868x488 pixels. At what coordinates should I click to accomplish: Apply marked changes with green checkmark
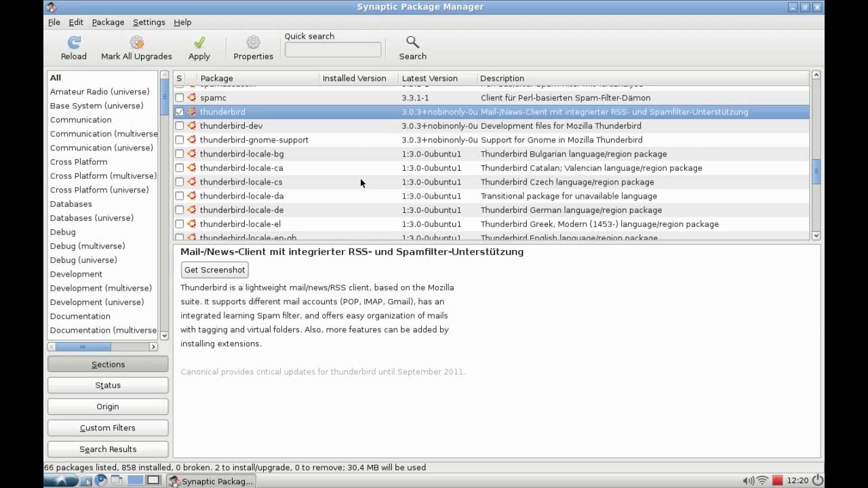[199, 43]
